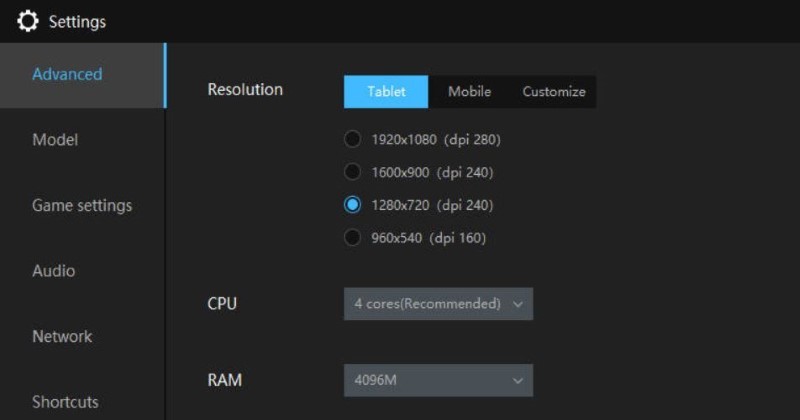This screenshot has height=420, width=800.
Task: Click the RAM label text
Action: pos(224,380)
